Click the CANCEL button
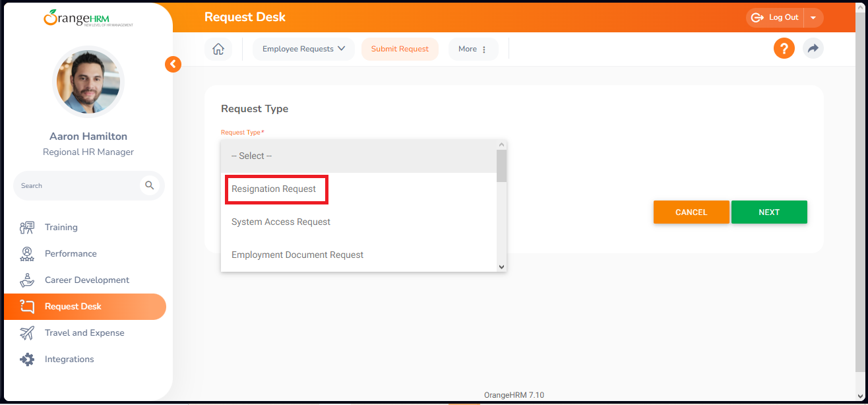868x405 pixels. pyautogui.click(x=691, y=212)
